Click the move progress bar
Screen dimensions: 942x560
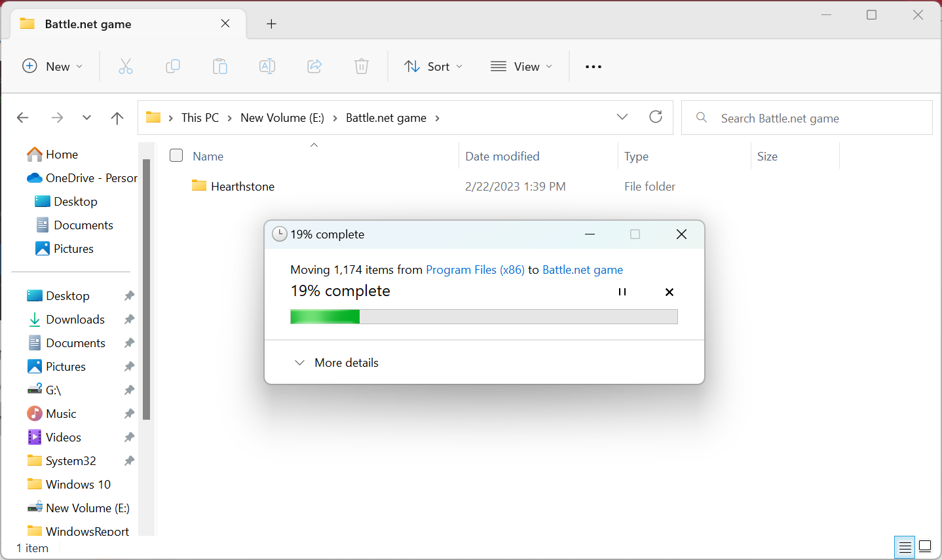484,317
